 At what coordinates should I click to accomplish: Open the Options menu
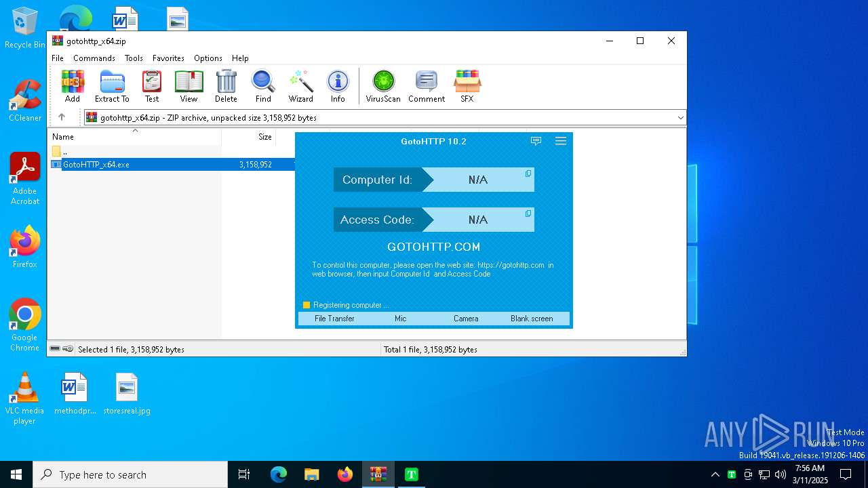pos(208,58)
